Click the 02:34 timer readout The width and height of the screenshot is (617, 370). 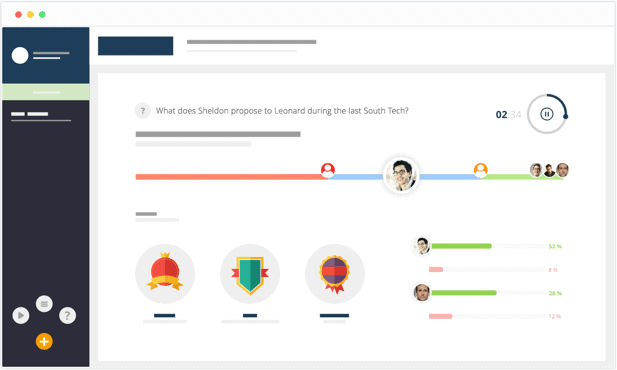[508, 115]
